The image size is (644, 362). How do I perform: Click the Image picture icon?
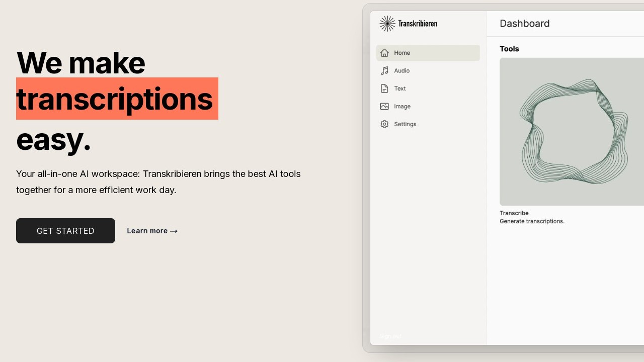[x=384, y=107]
